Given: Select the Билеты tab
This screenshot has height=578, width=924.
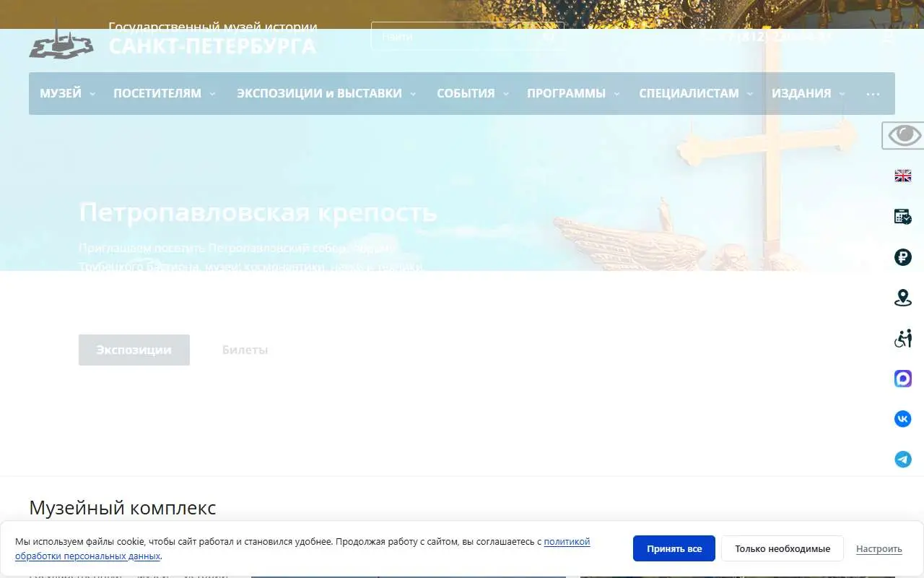Looking at the screenshot, I should [x=245, y=350].
